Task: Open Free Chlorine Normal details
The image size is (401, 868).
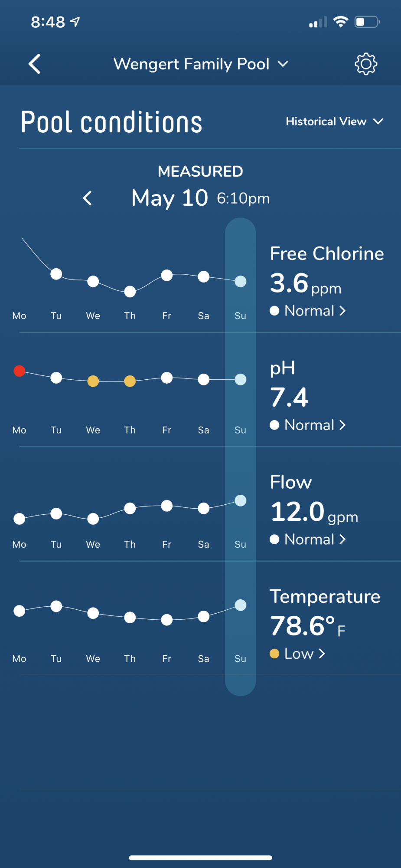Action: pyautogui.click(x=308, y=311)
